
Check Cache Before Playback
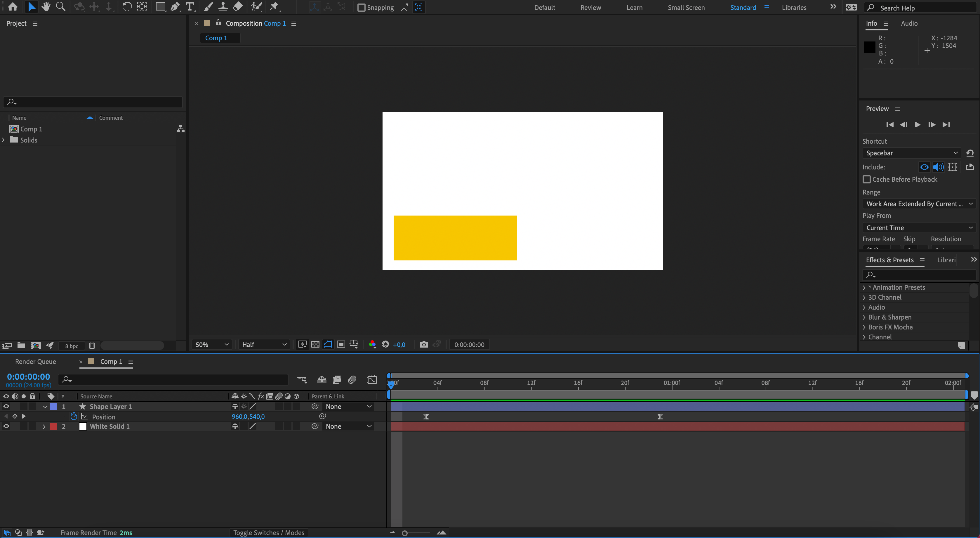click(x=867, y=179)
